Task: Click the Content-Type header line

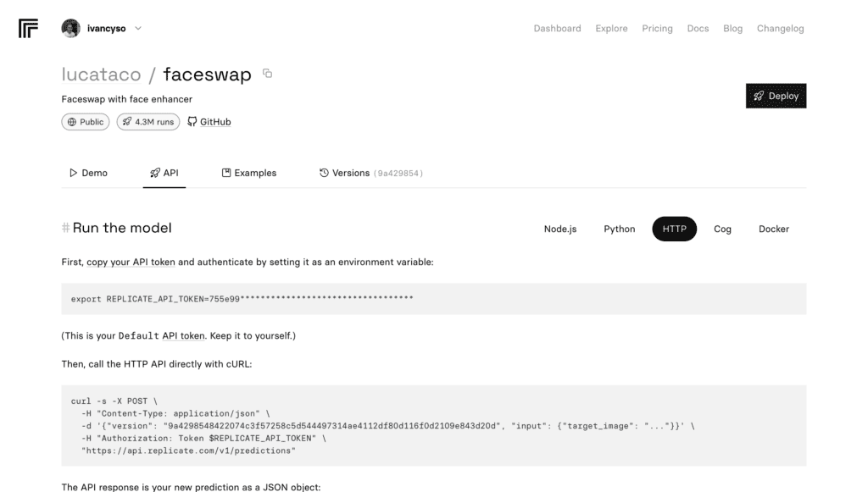Action: coord(175,413)
